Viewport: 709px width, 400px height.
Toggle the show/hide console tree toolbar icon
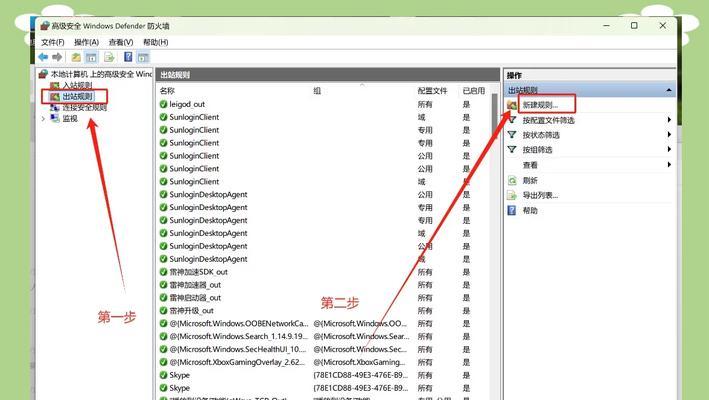pyautogui.click(x=91, y=57)
